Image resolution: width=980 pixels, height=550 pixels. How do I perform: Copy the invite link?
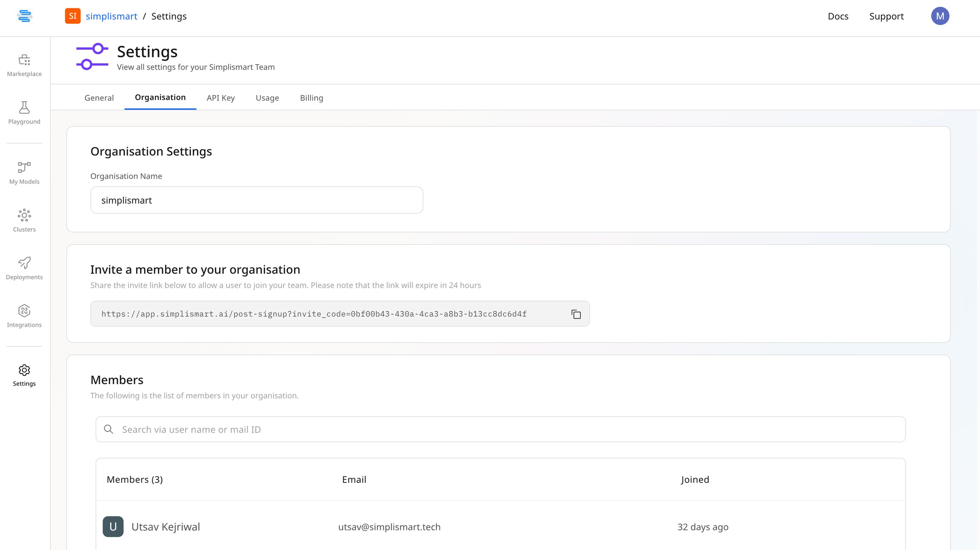coord(576,314)
